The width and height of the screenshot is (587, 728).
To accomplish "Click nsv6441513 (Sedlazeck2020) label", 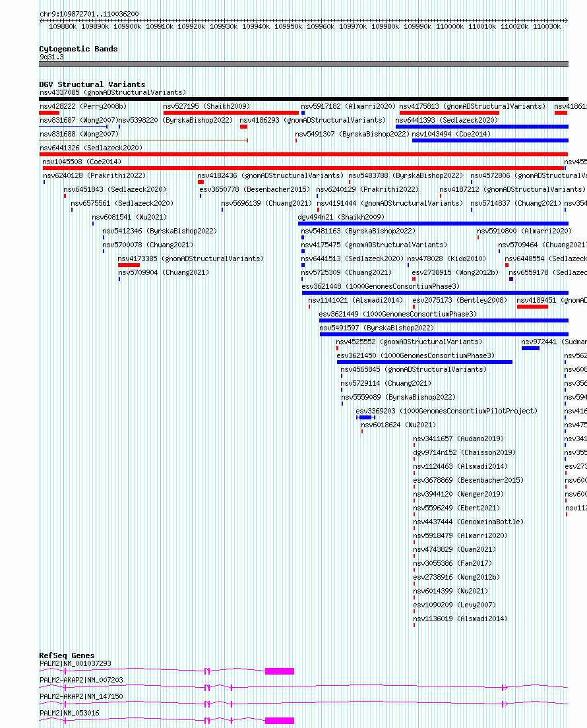I will point(352,259).
